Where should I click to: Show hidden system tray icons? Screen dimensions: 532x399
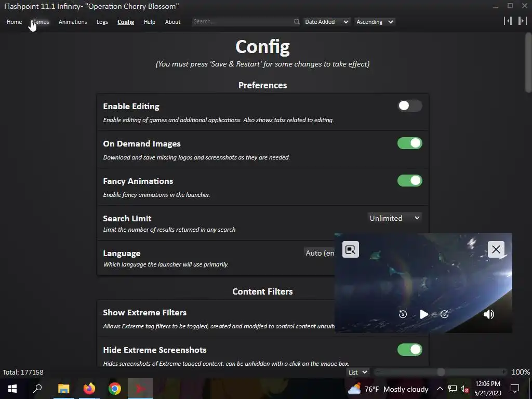pyautogui.click(x=440, y=389)
